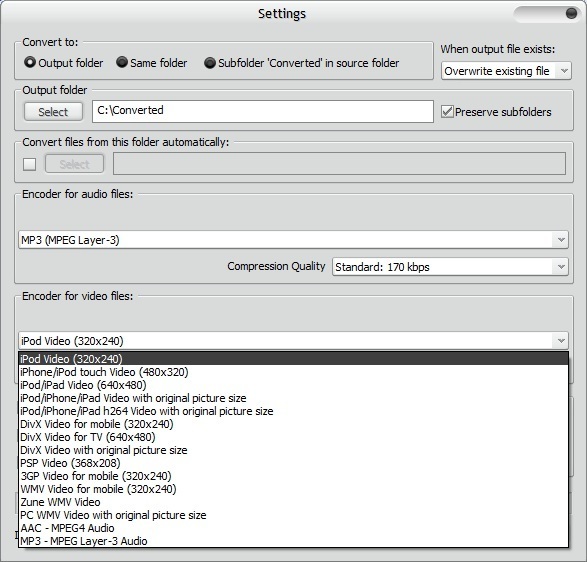The height and width of the screenshot is (562, 587).
Task: Pick '3GP Video for mobile (320x240)'
Action: tap(294, 476)
